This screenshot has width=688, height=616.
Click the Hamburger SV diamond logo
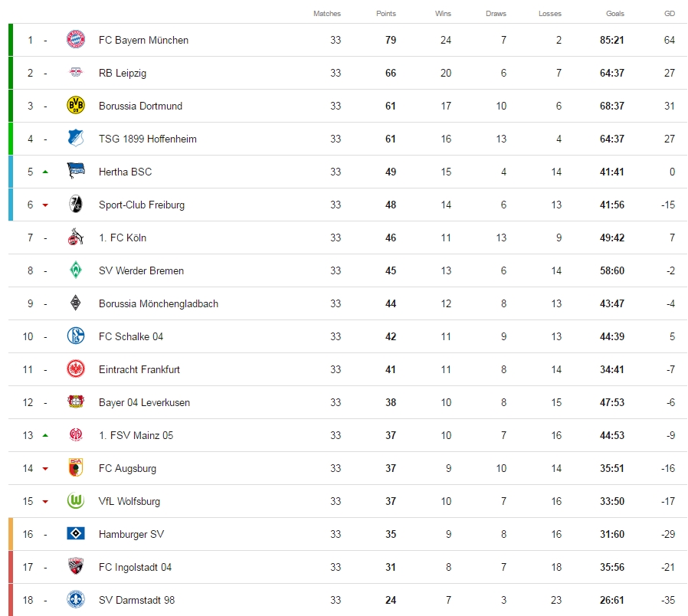pos(76,534)
